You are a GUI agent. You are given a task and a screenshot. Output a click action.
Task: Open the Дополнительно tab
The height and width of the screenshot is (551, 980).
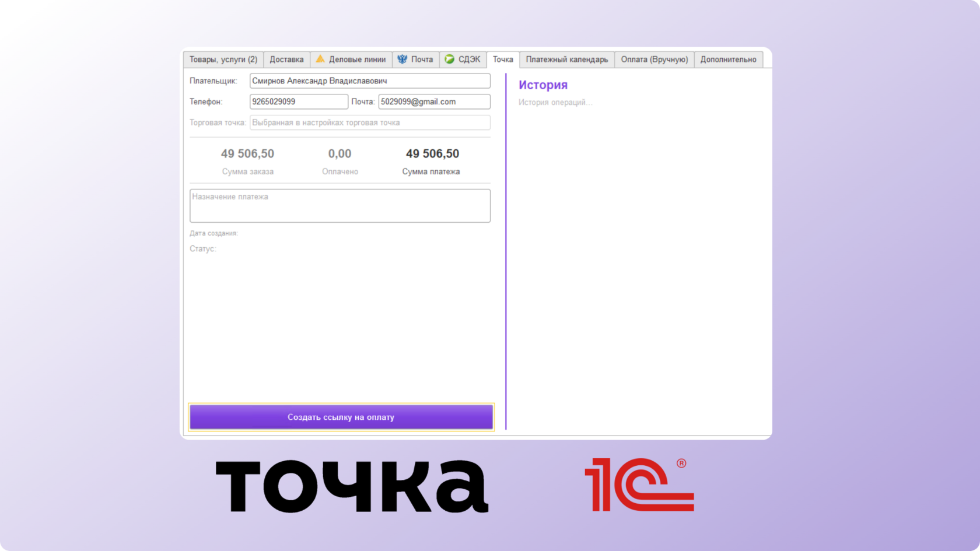[x=729, y=59]
